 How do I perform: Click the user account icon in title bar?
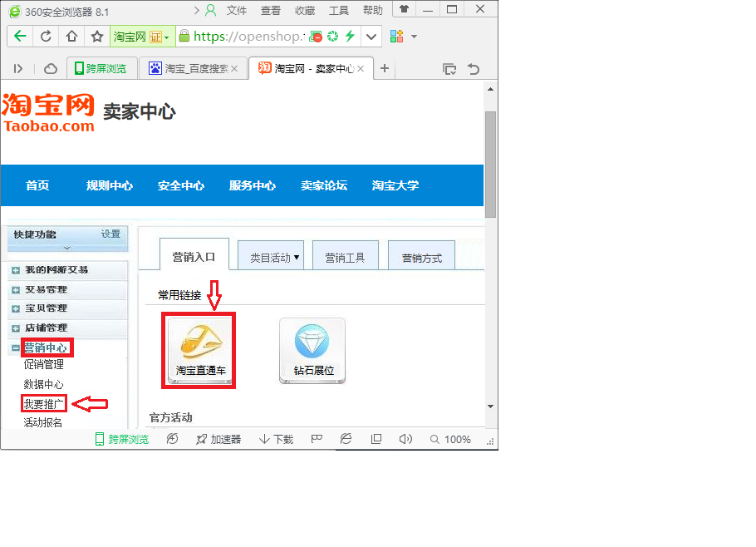click(x=211, y=10)
